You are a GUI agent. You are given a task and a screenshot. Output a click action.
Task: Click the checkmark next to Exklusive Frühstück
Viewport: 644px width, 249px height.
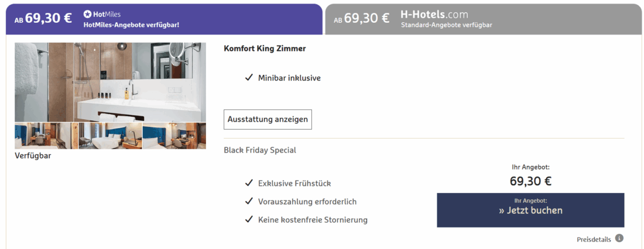pos(249,184)
